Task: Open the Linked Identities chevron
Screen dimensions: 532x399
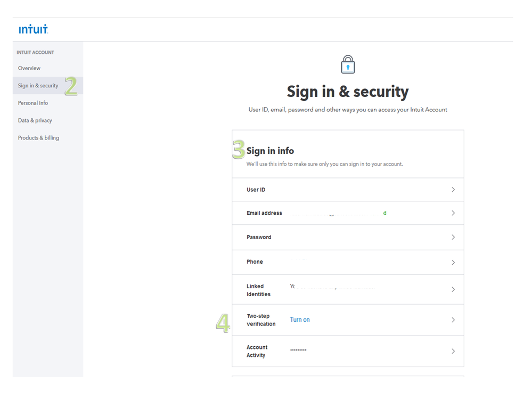Action: [x=453, y=290]
